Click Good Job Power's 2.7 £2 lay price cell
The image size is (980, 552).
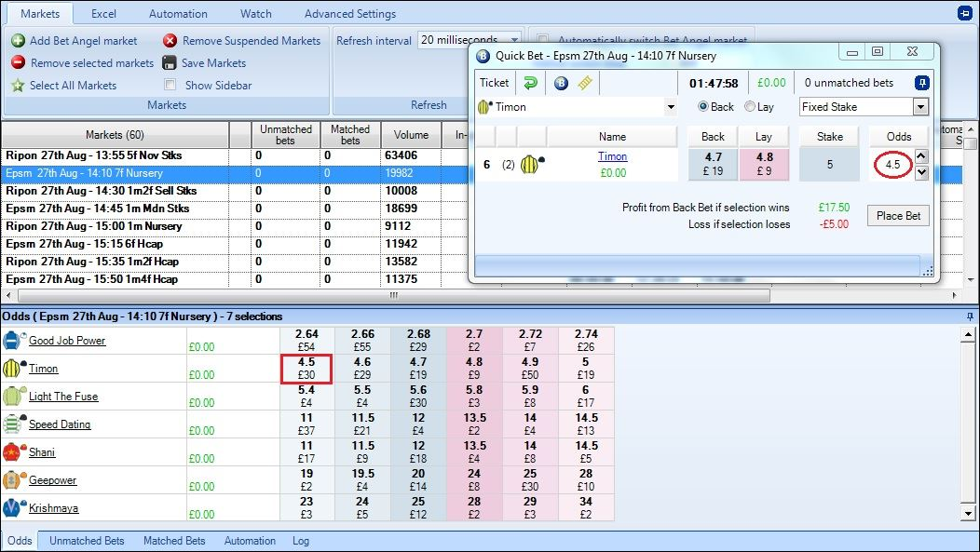[474, 341]
